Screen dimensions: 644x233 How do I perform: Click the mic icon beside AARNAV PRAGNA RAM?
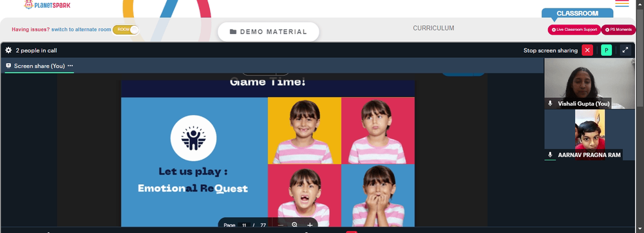click(x=551, y=155)
